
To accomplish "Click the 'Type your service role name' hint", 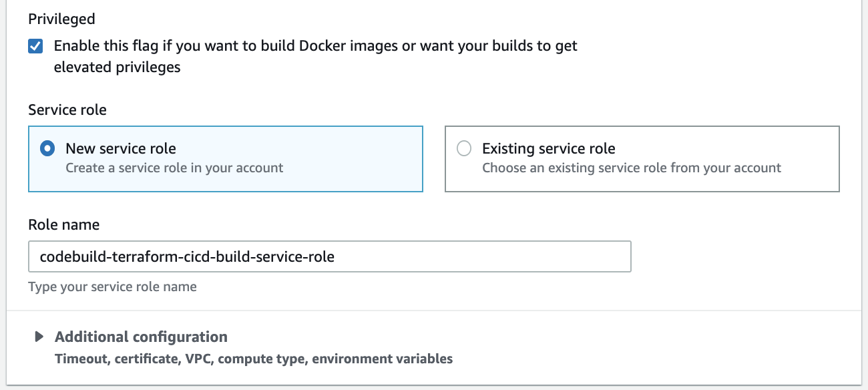I will (112, 286).
